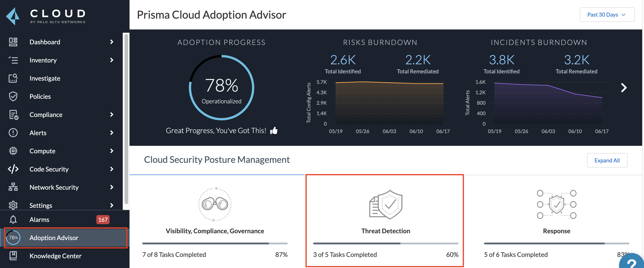Click the Alarms bell icon
The image size is (644, 268).
[13, 220]
